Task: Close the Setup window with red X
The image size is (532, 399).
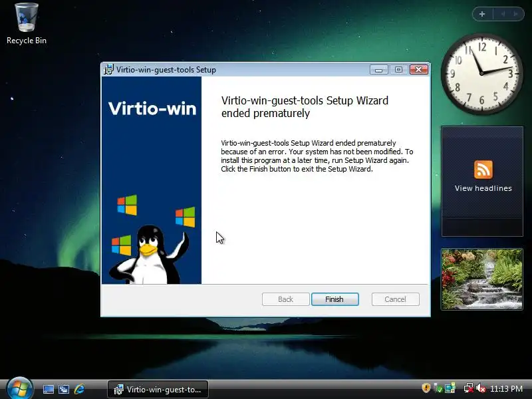Action: pyautogui.click(x=419, y=70)
